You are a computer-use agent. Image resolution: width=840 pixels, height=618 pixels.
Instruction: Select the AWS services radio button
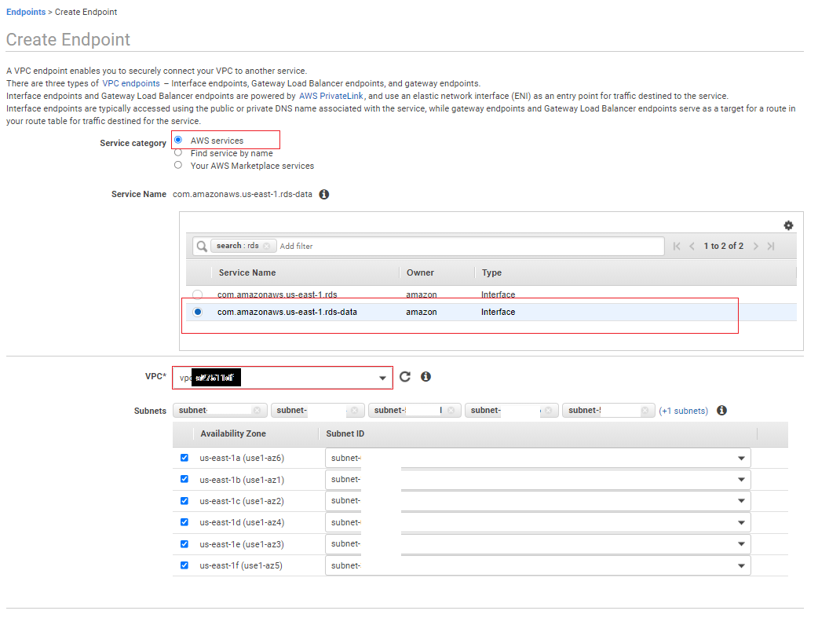[x=178, y=140]
